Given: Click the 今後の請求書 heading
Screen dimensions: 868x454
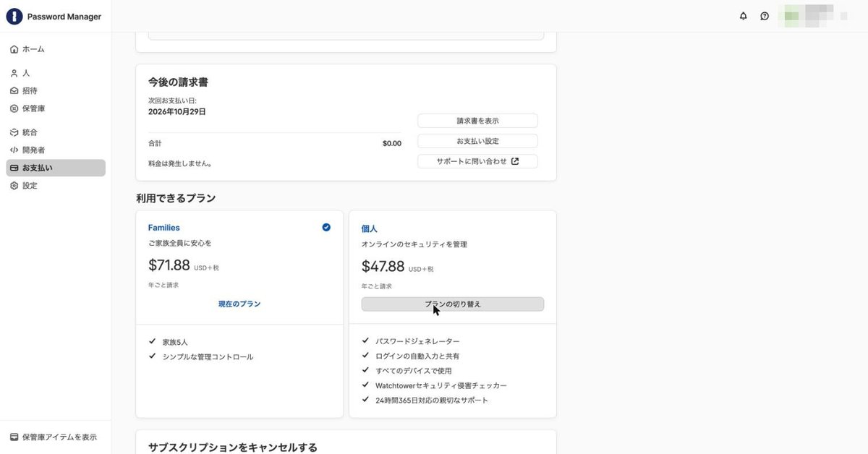Looking at the screenshot, I should 179,82.
